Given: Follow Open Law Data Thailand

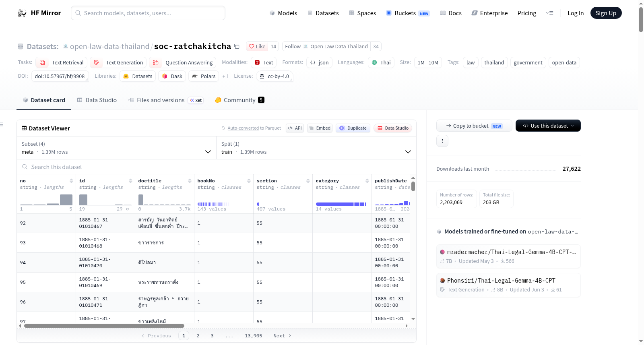Looking at the screenshot, I should click(326, 47).
